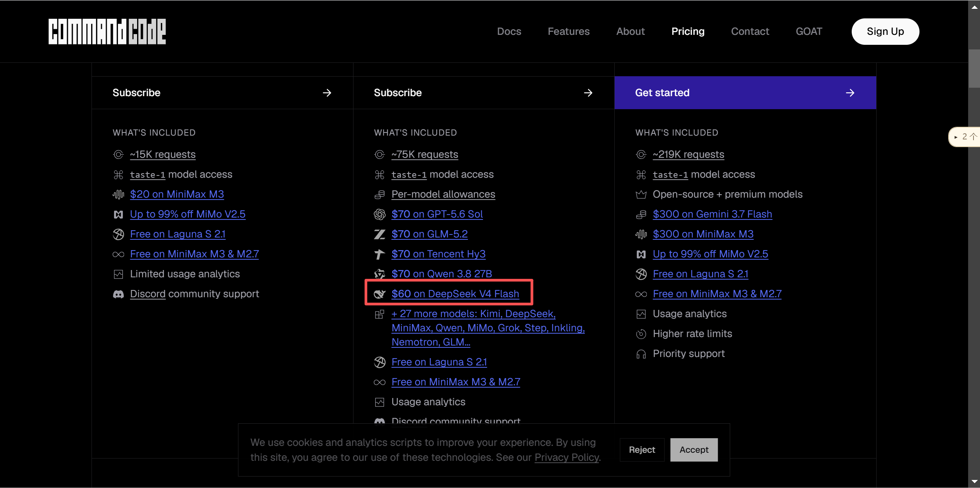Click the chart icon beside Limited usage analytics
980x488 pixels.
coord(118,274)
